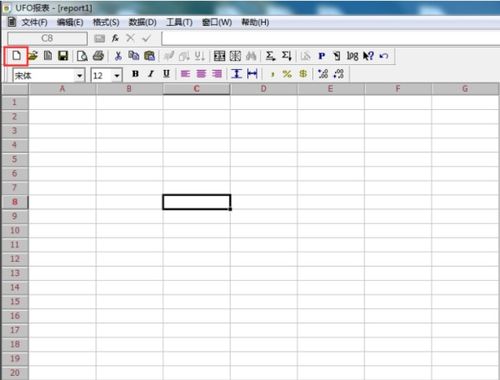Open the 数据(D) menu
Viewport: 500px width, 380px height.
[x=143, y=22]
